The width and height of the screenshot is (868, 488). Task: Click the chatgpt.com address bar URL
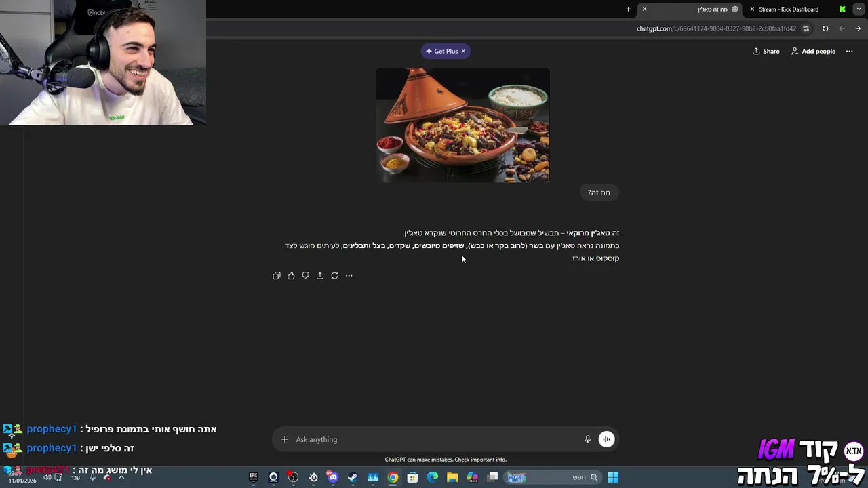pos(716,28)
